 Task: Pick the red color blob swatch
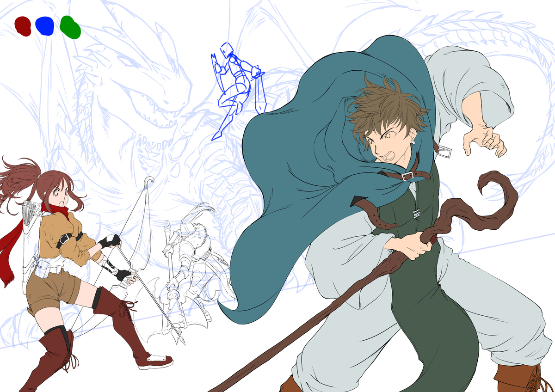coord(23,26)
